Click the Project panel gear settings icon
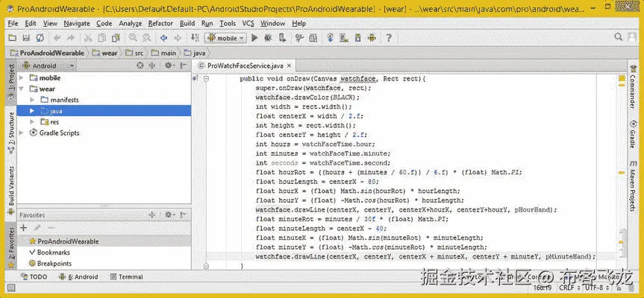644x298 pixels. click(169, 66)
